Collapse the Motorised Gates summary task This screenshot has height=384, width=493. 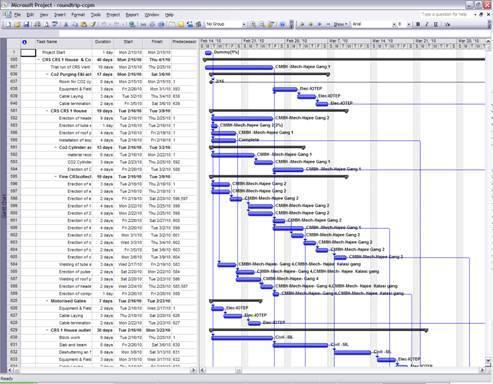coord(47,301)
